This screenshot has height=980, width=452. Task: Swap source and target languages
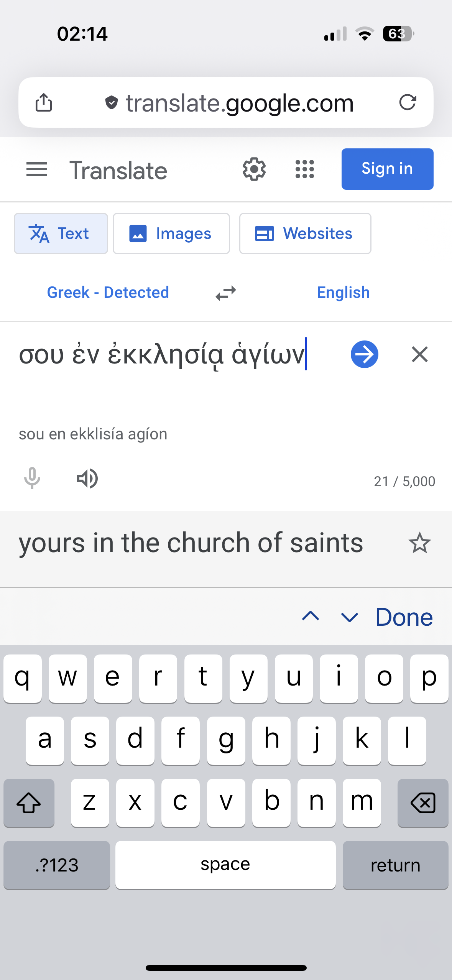click(x=226, y=293)
